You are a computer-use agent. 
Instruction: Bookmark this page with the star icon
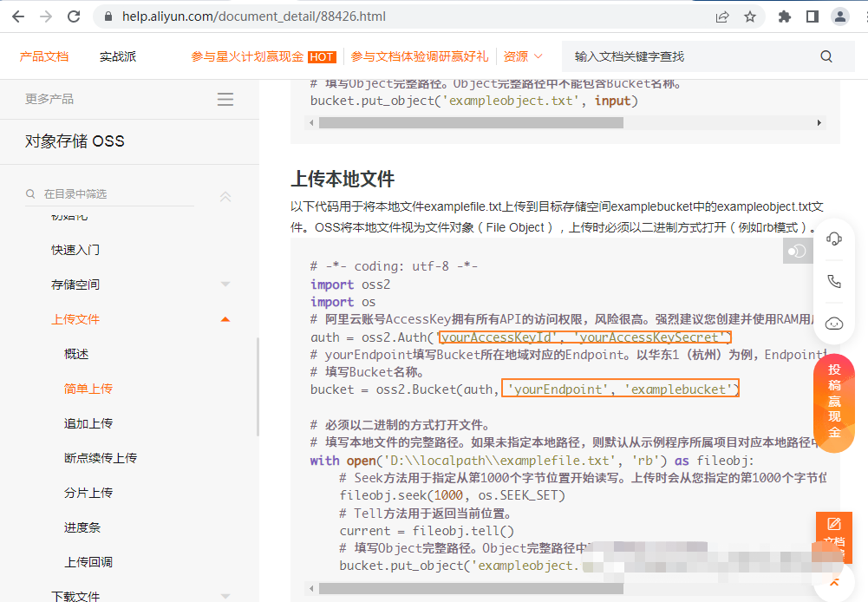(x=749, y=16)
